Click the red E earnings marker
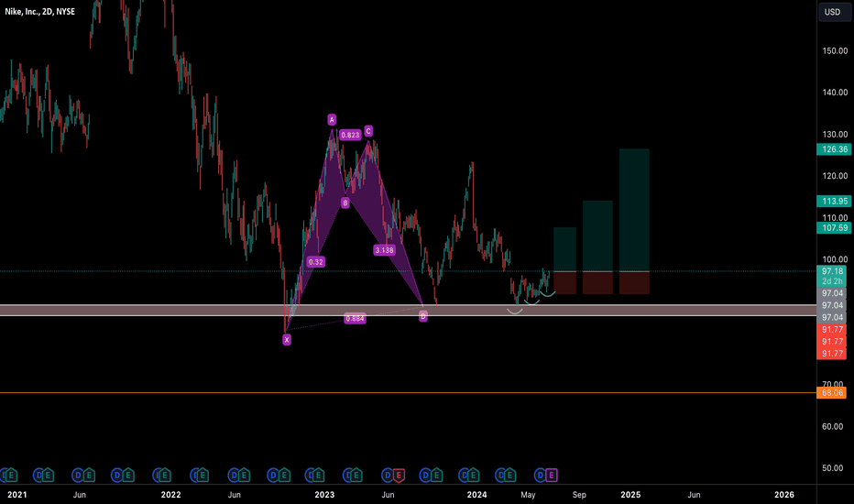Image resolution: width=854 pixels, height=504 pixels. coord(399,475)
